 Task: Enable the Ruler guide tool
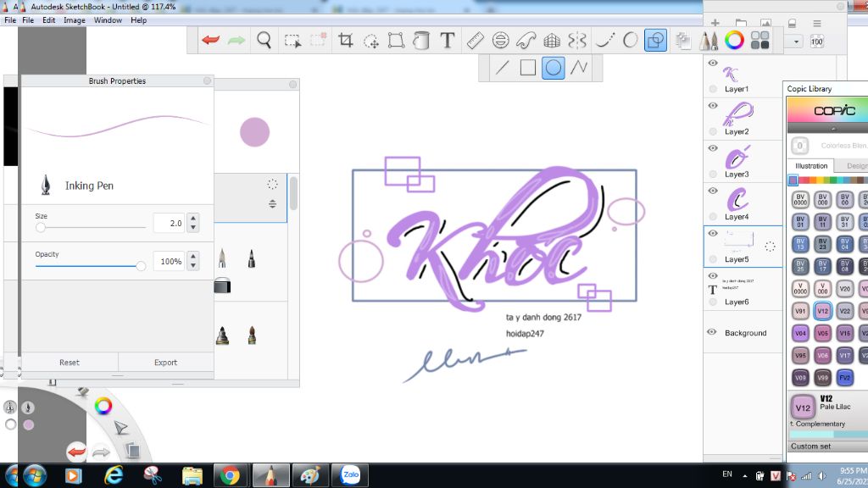pos(475,40)
